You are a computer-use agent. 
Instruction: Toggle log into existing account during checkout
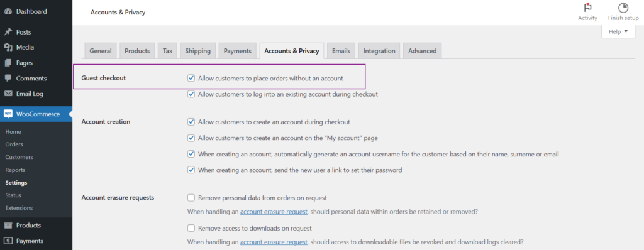tap(191, 94)
